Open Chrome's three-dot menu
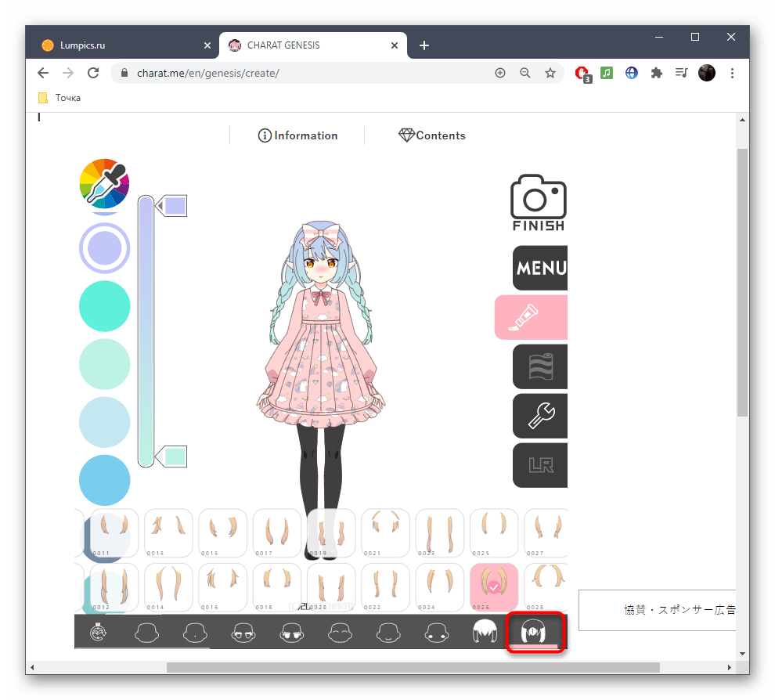Screen dimensions: 775x700 [732, 73]
